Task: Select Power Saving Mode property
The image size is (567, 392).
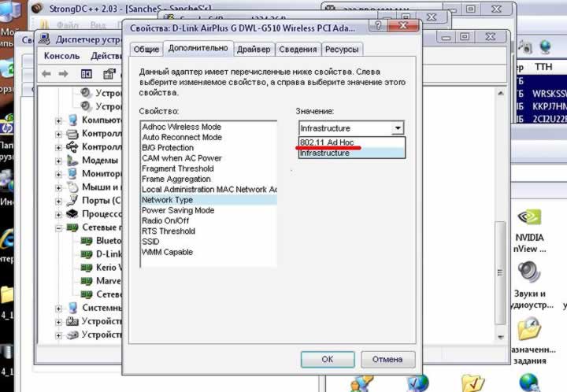Action: tap(178, 210)
